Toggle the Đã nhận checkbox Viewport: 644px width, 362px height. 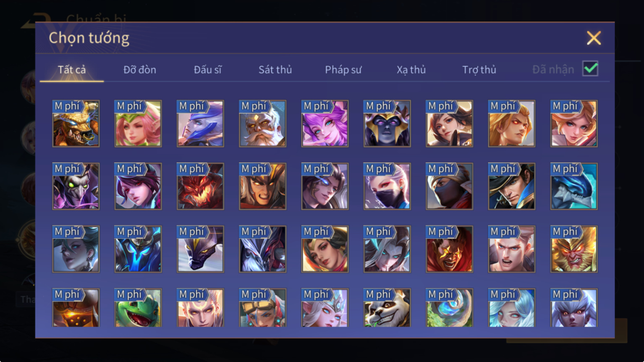[590, 68]
